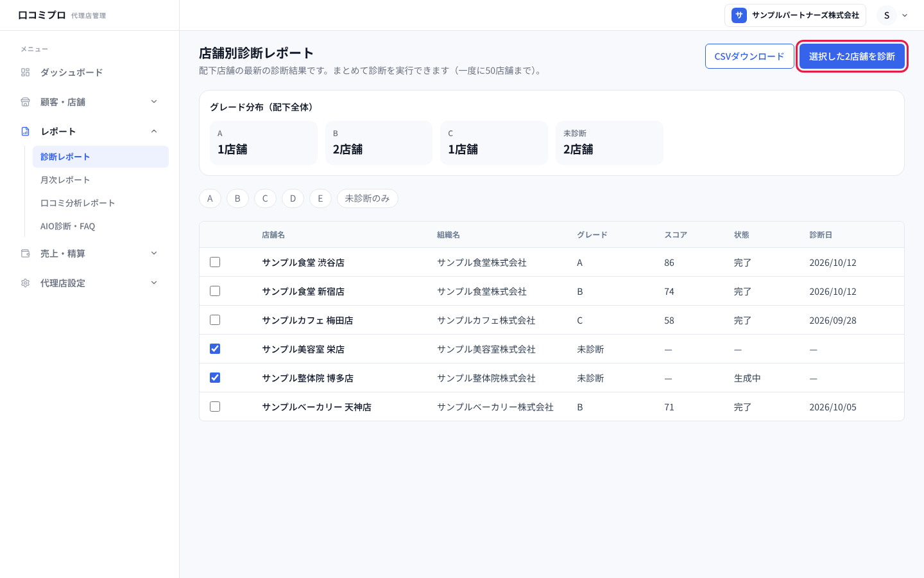Screen dimensions: 924x578
Task: Open AIO診断・FAQ menu item
Action: coord(101,226)
